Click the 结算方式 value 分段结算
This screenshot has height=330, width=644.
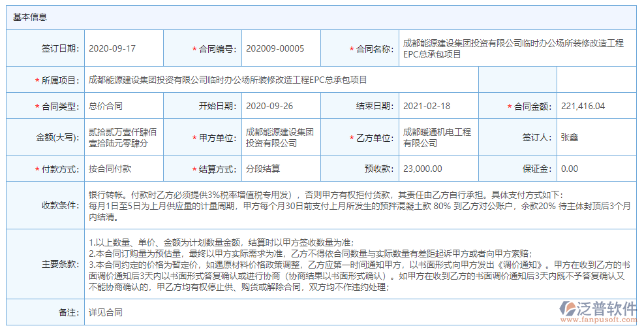[x=262, y=169]
